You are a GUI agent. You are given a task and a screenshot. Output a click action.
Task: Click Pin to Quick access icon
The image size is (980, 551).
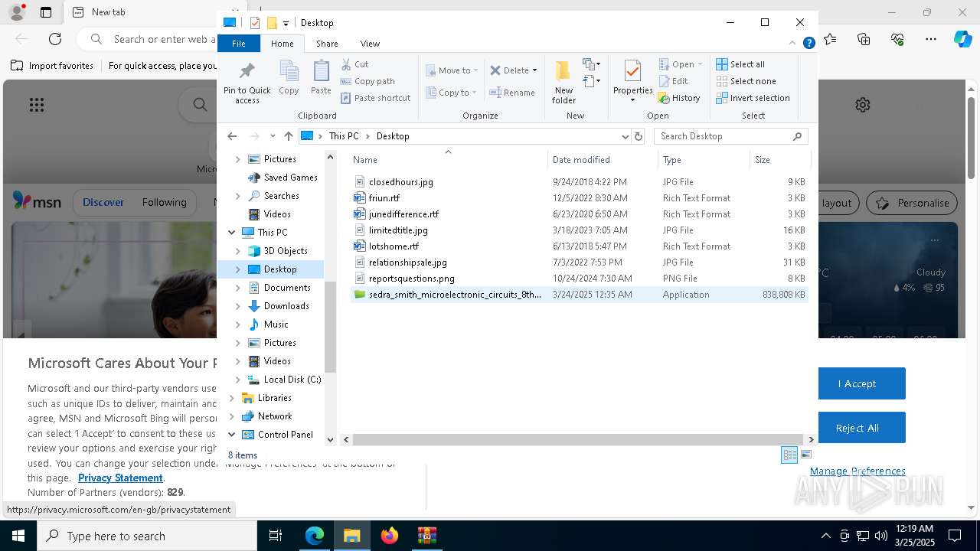[247, 83]
